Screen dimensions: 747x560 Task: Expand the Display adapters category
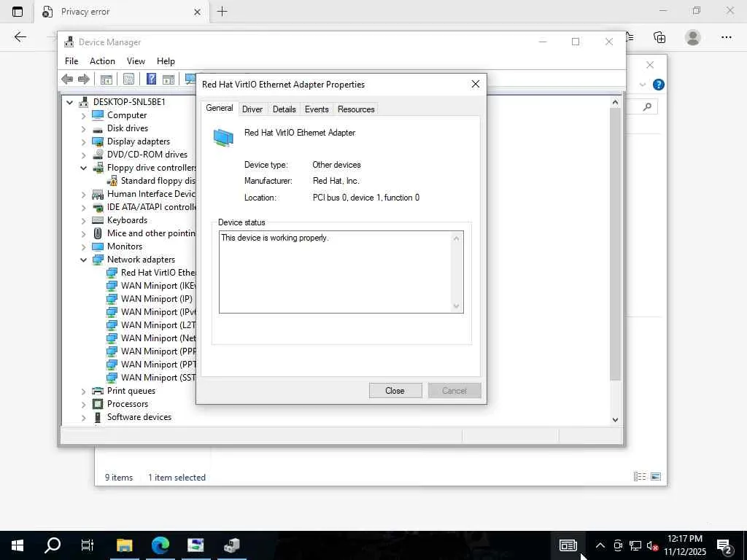tap(83, 141)
